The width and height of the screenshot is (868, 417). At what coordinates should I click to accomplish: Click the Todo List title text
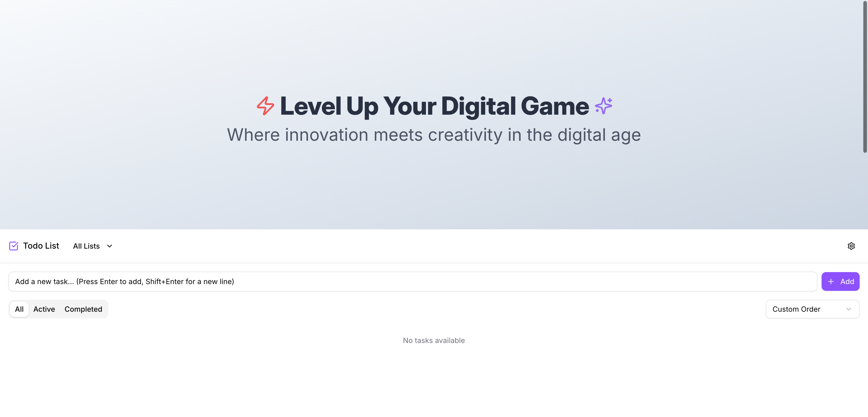click(x=41, y=246)
